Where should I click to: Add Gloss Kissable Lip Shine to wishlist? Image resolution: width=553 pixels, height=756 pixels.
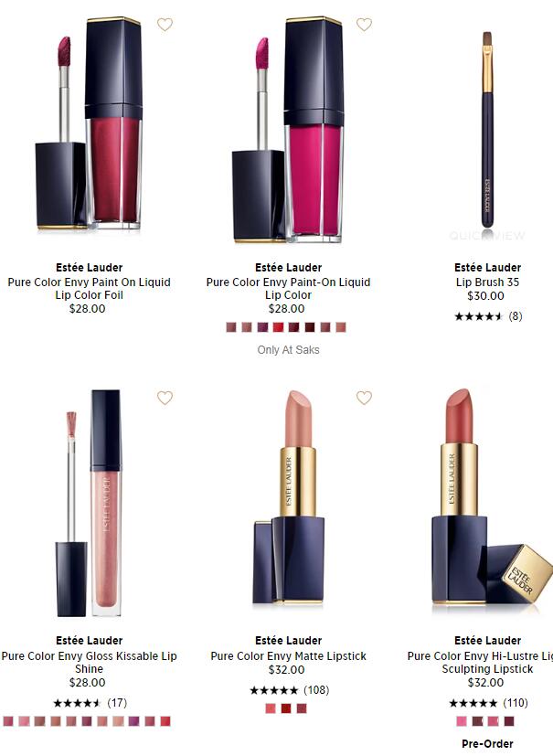pos(165,398)
